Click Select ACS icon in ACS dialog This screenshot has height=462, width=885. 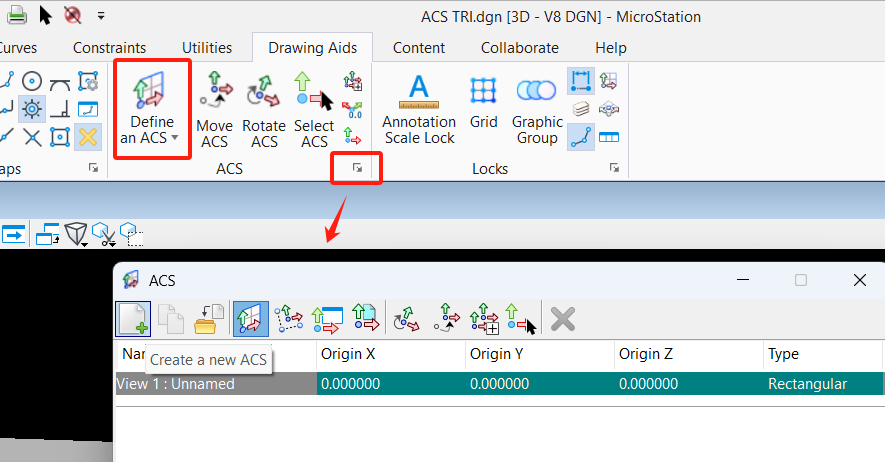coord(520,319)
